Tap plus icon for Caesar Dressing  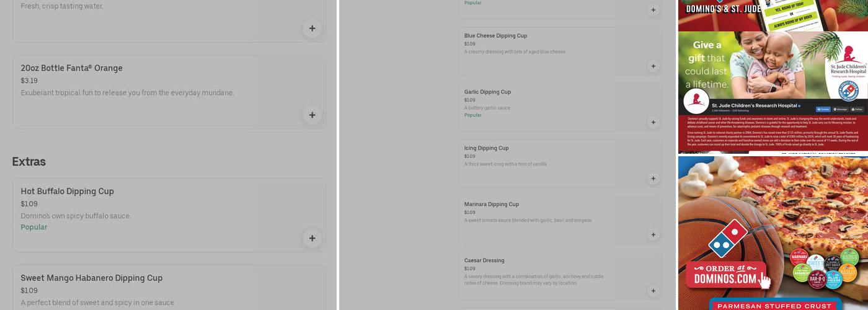coord(653,291)
